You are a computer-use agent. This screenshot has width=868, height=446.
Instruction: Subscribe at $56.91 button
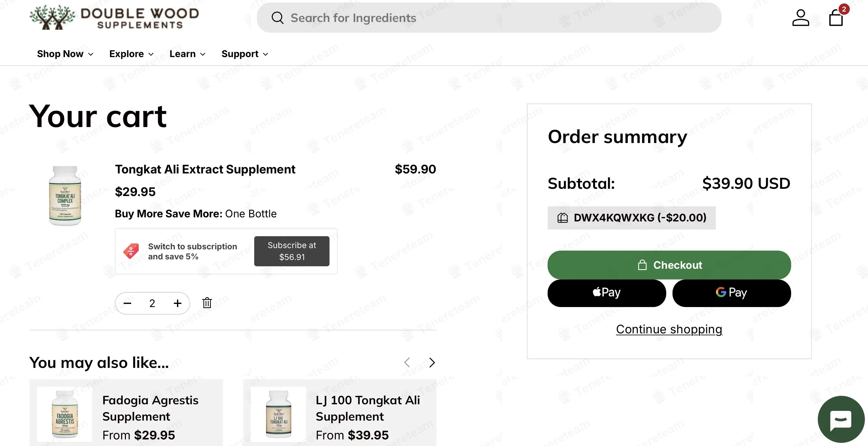pos(292,251)
